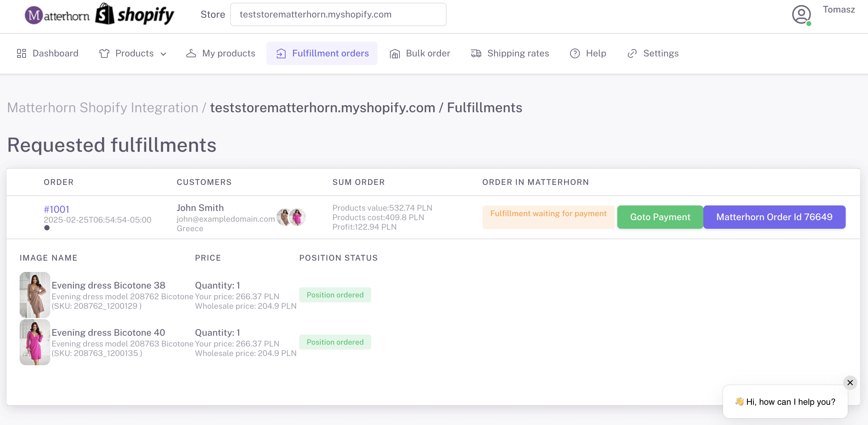Click SKU: 208762_1200129 text
The image size is (868, 425).
(x=96, y=306)
